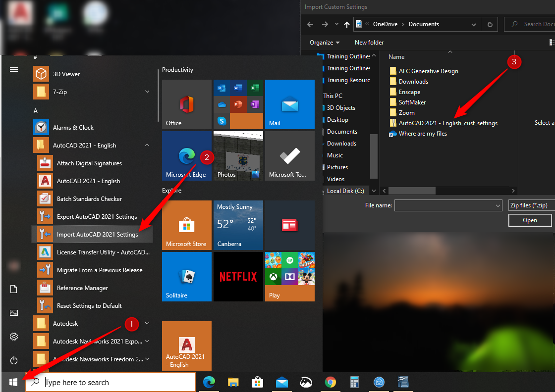Launch the Netflix tile
Image resolution: width=555 pixels, height=392 pixels.
238,277
